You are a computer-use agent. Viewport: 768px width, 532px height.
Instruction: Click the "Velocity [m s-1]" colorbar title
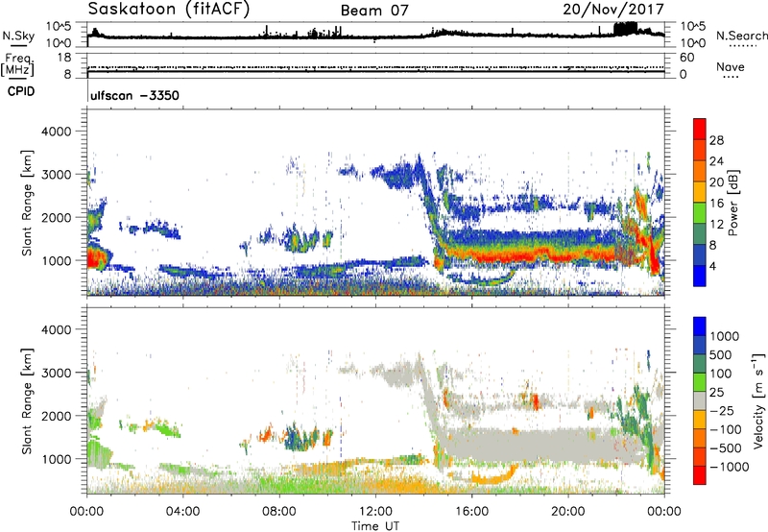pos(758,400)
